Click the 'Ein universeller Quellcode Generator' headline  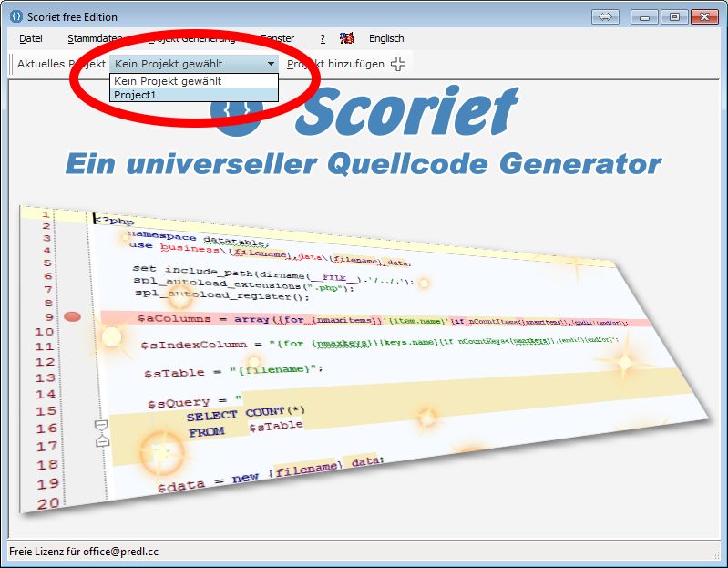point(364,164)
